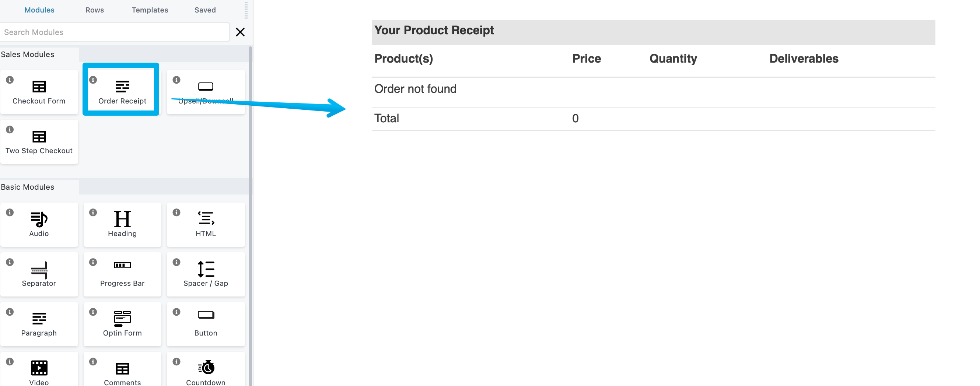Switch to the Rows tab
Screen dimensions: 980x386
(x=95, y=10)
